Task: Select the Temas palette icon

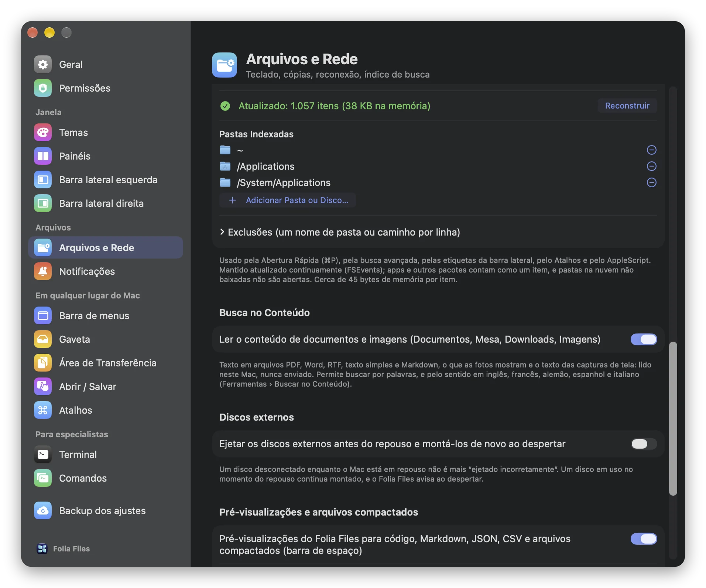Action: point(43,133)
